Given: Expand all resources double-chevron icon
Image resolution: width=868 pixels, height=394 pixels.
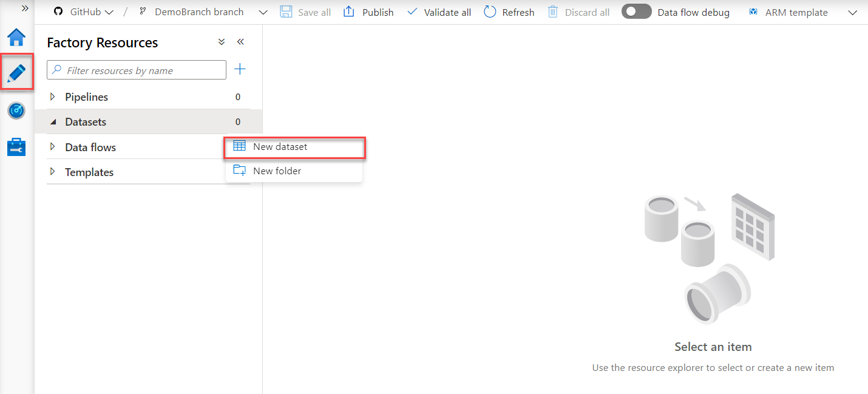Looking at the screenshot, I should pyautogui.click(x=222, y=42).
